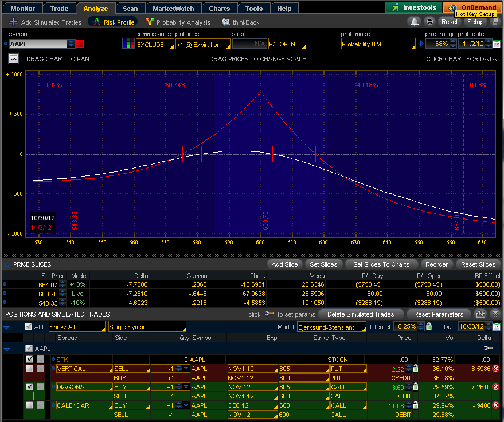This screenshot has height=422, width=504.
Task: Open the Single Symbol dropdown
Action: [147, 327]
